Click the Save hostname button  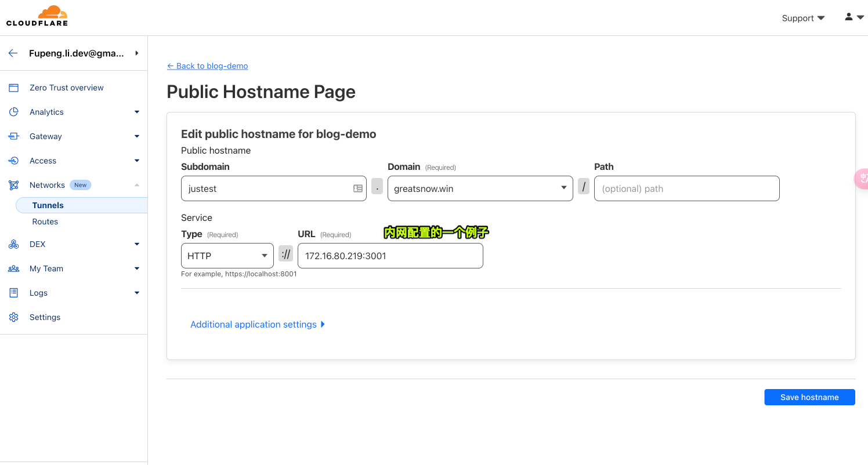pyautogui.click(x=809, y=397)
